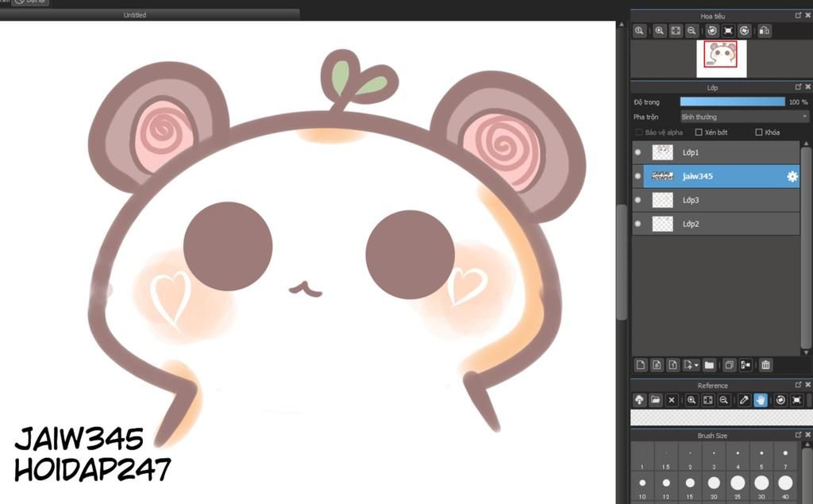Click the layer list scrollbar

(805, 248)
